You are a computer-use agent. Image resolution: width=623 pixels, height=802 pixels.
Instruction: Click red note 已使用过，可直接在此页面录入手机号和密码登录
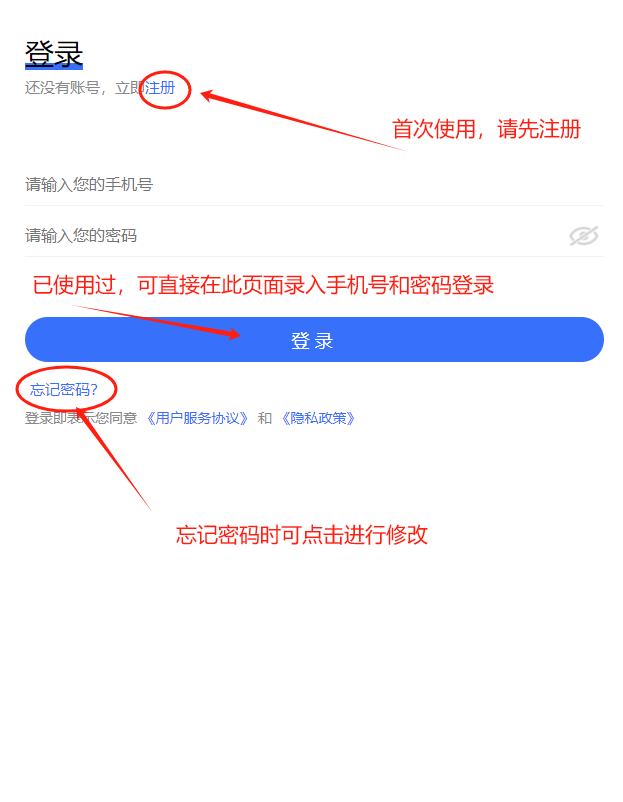(x=263, y=285)
